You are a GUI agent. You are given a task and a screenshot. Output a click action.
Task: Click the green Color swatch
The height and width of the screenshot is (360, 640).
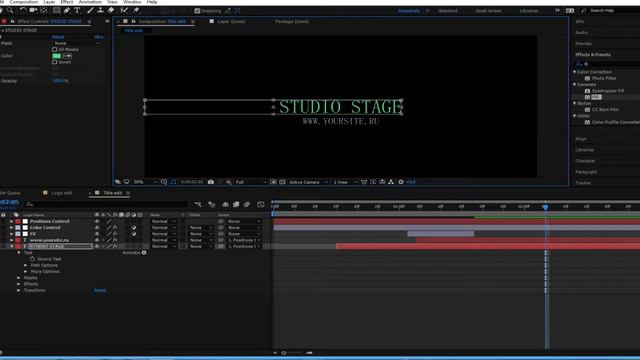[57, 56]
